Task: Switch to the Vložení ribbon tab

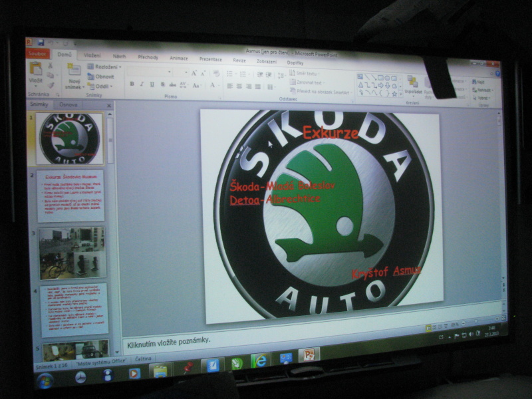Action: pos(92,55)
